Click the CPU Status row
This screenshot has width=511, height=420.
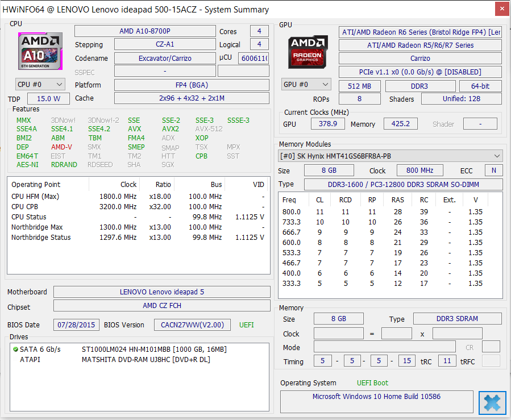pos(138,217)
